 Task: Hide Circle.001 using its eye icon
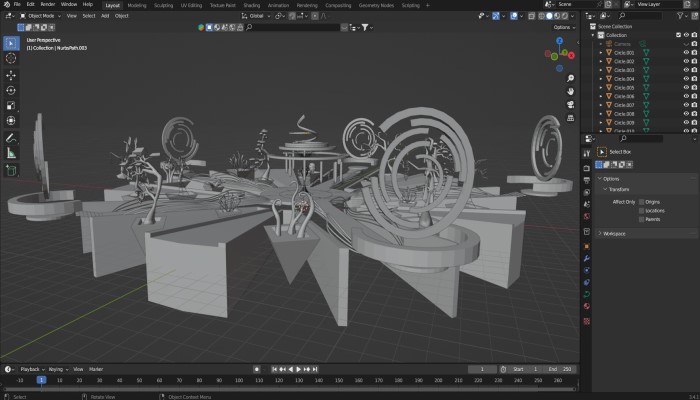pos(686,52)
